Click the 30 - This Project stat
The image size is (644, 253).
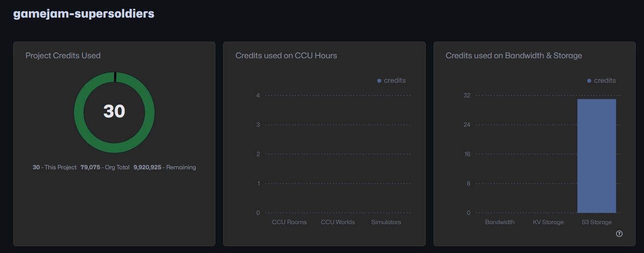54,167
